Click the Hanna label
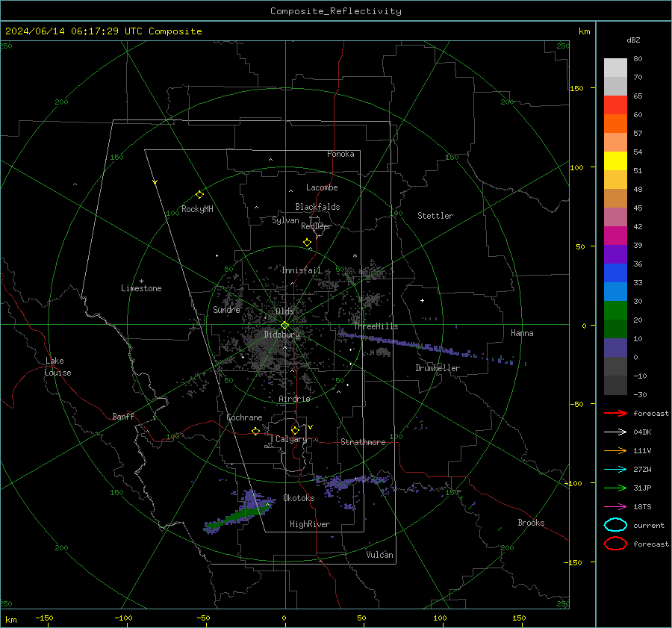 point(522,333)
